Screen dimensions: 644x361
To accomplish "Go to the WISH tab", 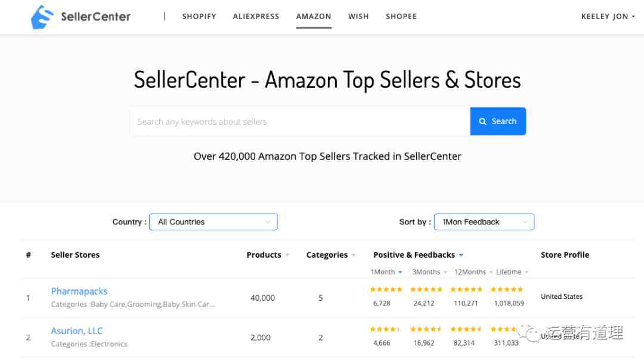I will point(358,17).
